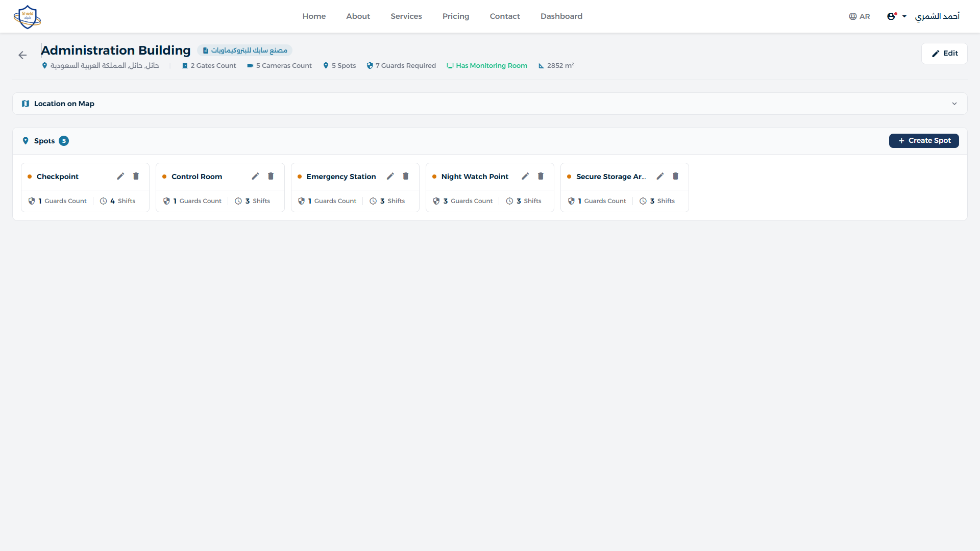
Task: Click the Administration Building title field
Action: (115, 50)
